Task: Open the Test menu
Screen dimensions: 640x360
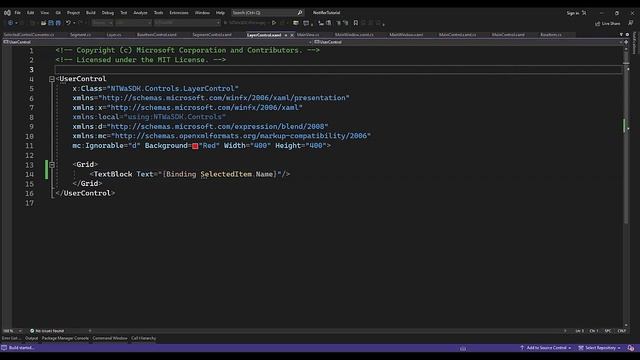Action: coord(124,13)
